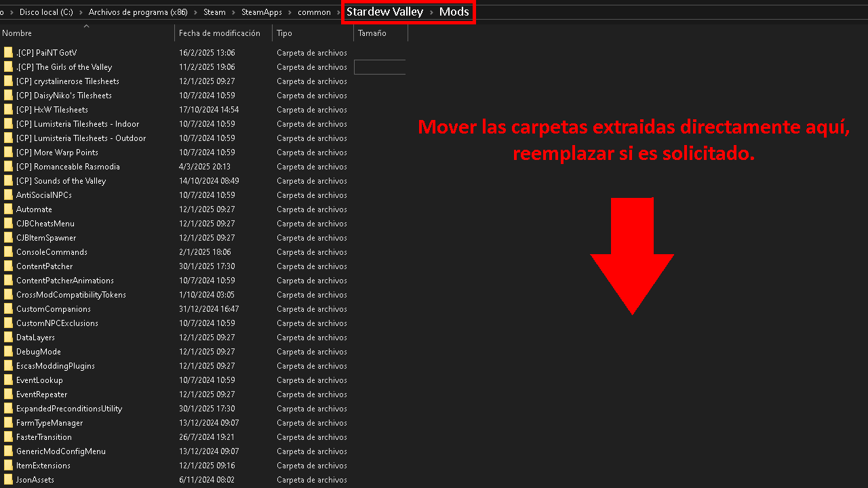Select the CustomNPCExclusions folder
Screen dimensions: 868x488
pos(57,323)
